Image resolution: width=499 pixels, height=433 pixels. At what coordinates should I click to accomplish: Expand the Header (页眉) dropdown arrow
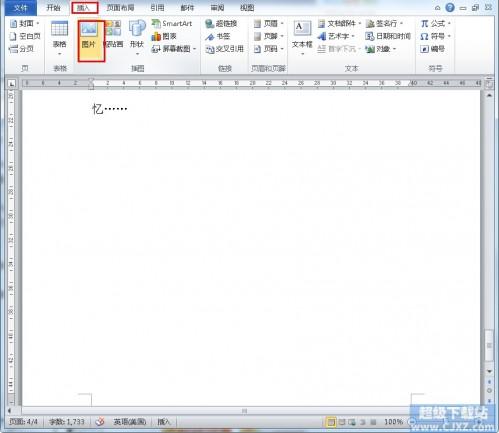click(282, 23)
